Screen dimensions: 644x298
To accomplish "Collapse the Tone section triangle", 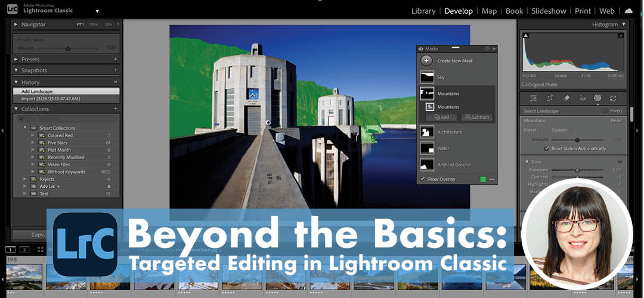I will tap(527, 162).
